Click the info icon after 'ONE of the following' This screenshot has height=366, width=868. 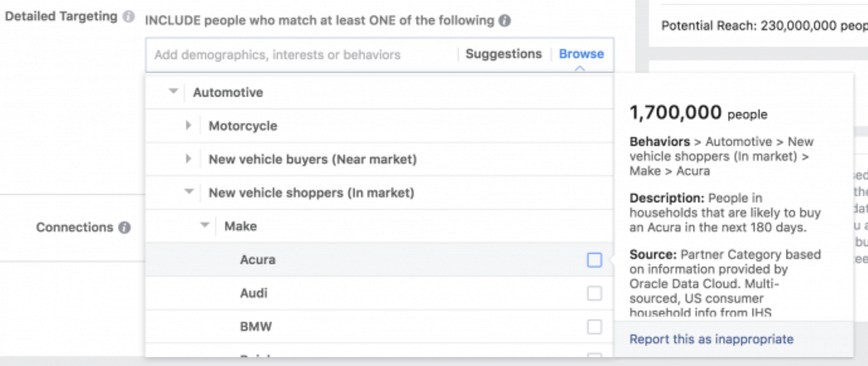(505, 20)
